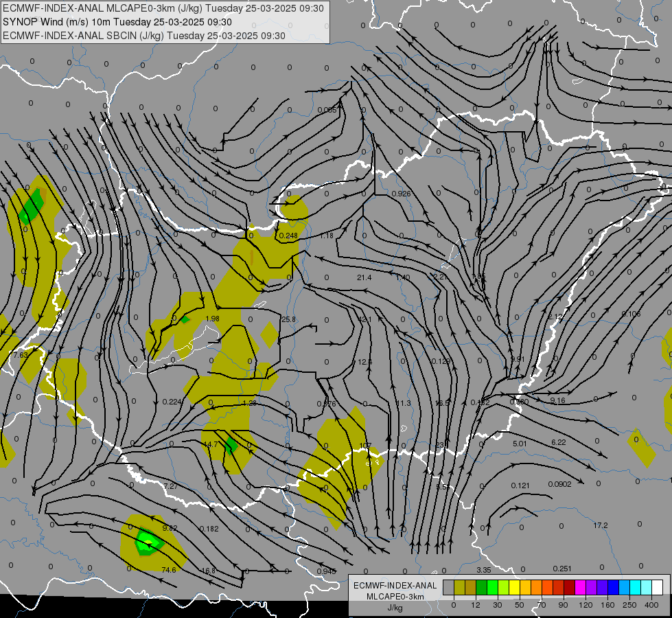Choose the cyan legend swatch
This screenshot has height=618, width=672.
point(635,587)
